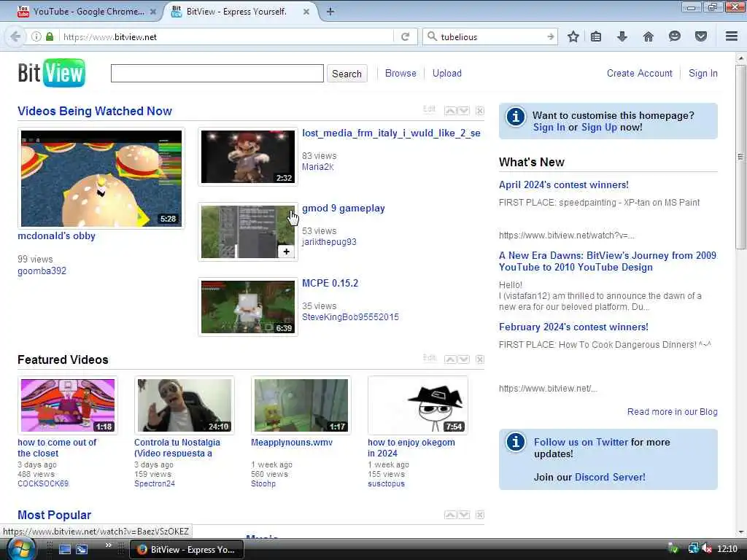Click the BitView taskbar button
The width and height of the screenshot is (747, 560).
click(x=187, y=550)
